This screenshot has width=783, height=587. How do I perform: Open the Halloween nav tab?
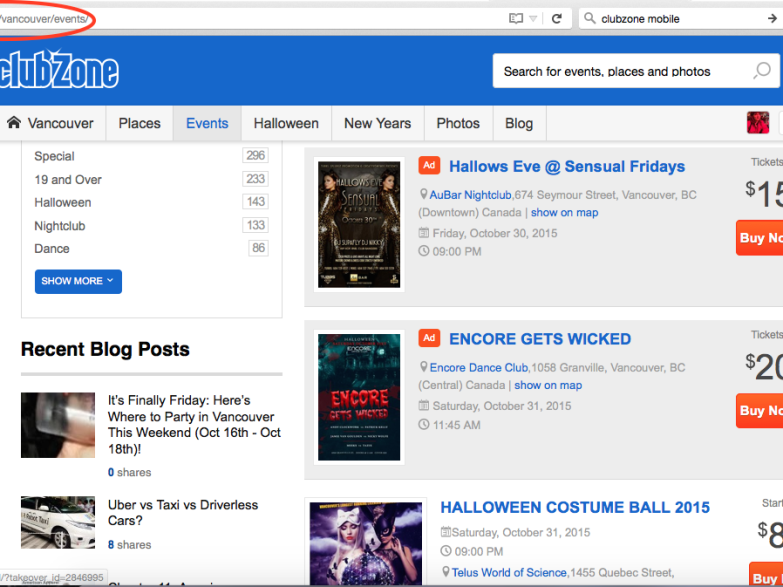pyautogui.click(x=286, y=123)
